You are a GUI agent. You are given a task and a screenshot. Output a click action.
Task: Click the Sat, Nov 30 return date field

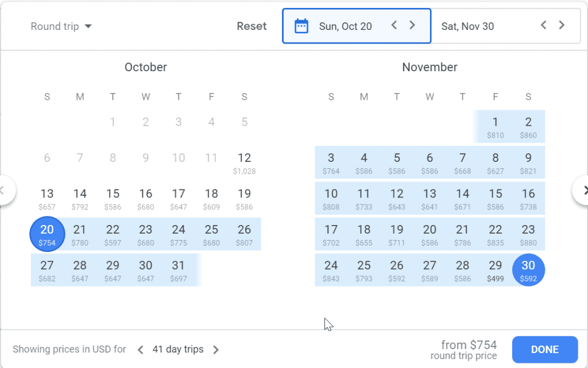pyautogui.click(x=467, y=25)
